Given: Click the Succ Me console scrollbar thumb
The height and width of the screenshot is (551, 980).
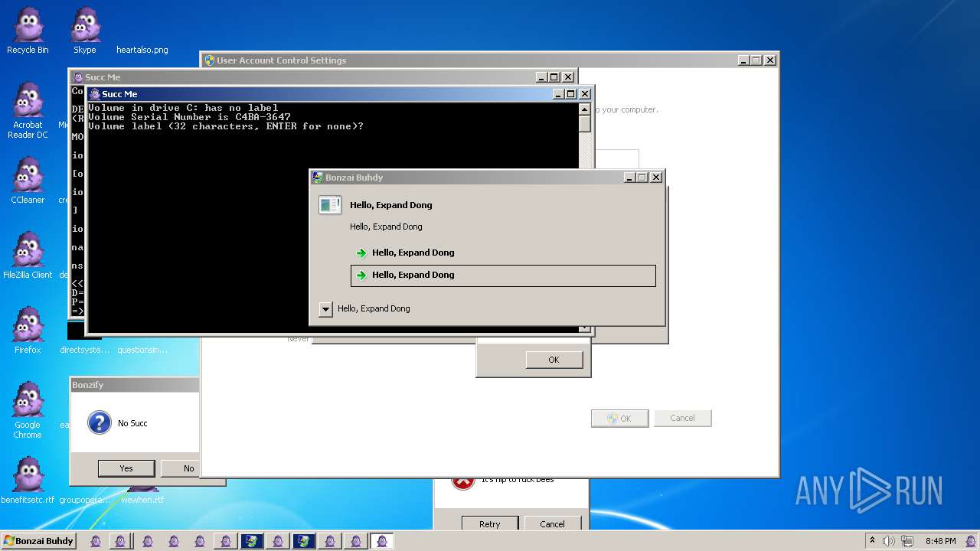Looking at the screenshot, I should [x=585, y=124].
